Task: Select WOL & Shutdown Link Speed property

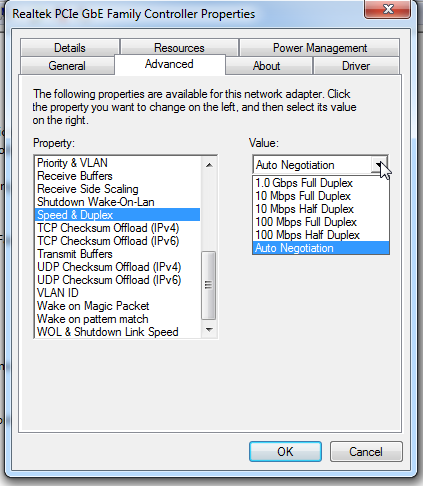Action: point(117,332)
